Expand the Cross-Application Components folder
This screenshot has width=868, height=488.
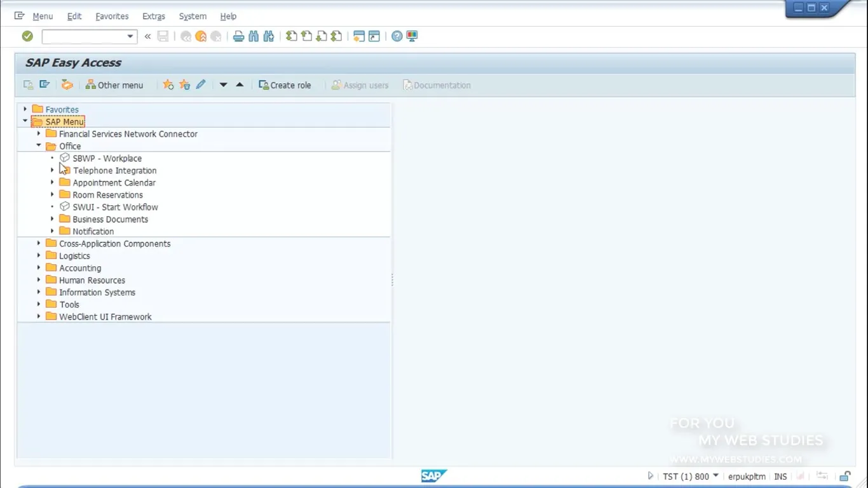[39, 243]
